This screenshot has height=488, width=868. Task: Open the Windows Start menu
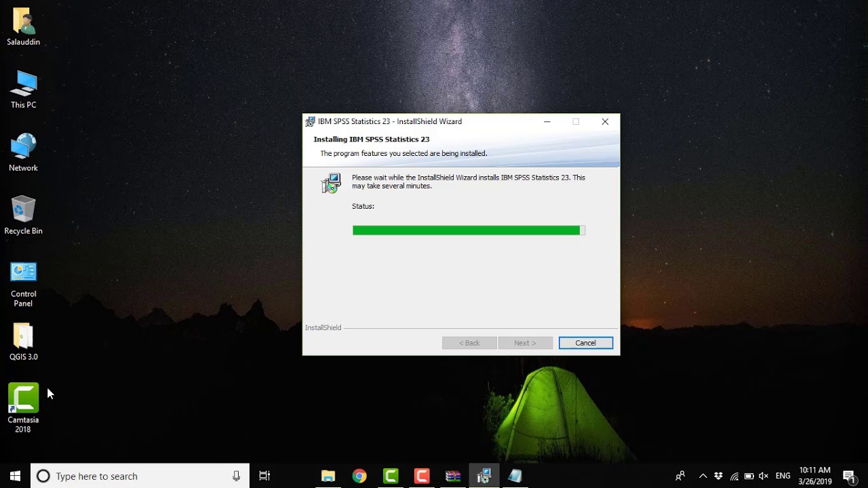(15, 476)
